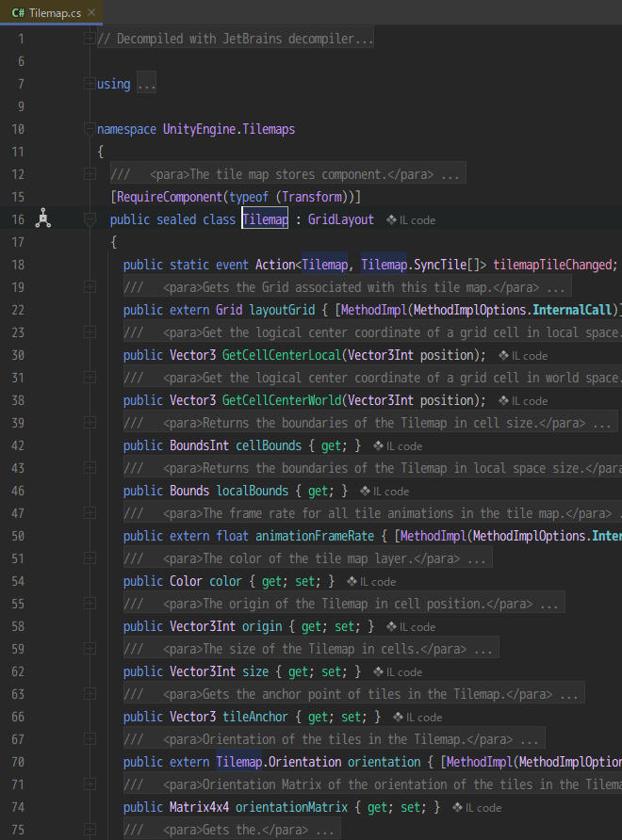Image resolution: width=622 pixels, height=840 pixels.
Task: Click the BoundsInt type on line 42
Action: click(199, 445)
